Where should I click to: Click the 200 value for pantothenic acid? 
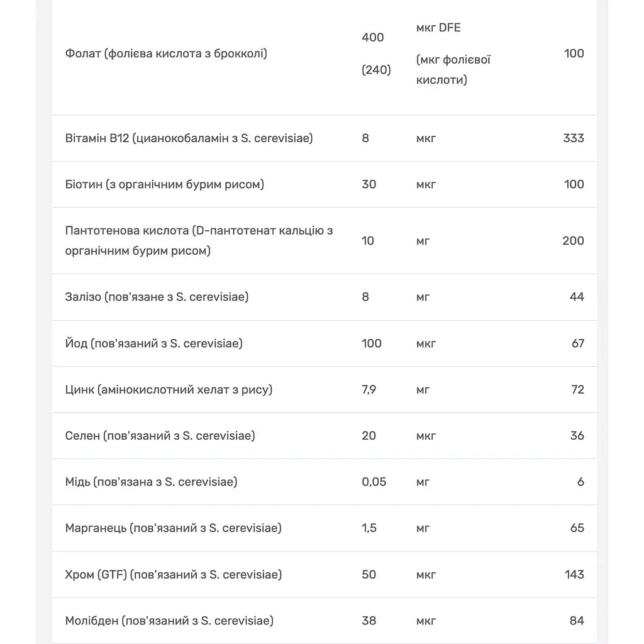tap(573, 241)
